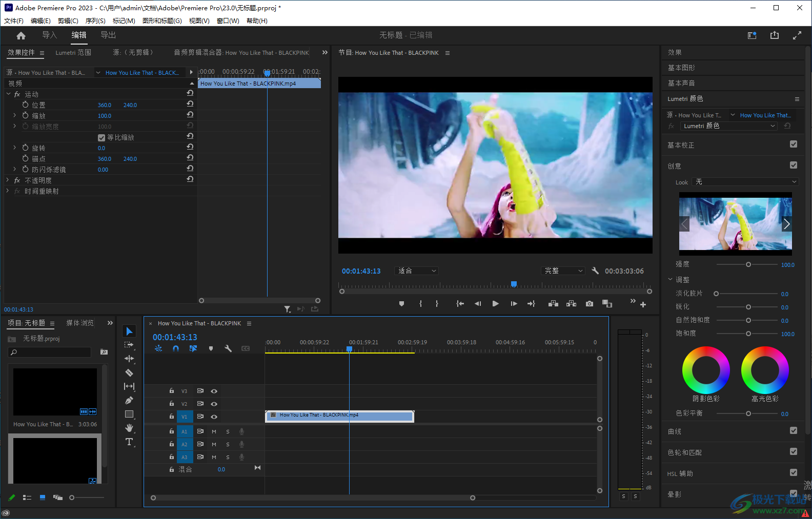Click the Home icon
Viewport: 812px width, 519px height.
click(21, 35)
